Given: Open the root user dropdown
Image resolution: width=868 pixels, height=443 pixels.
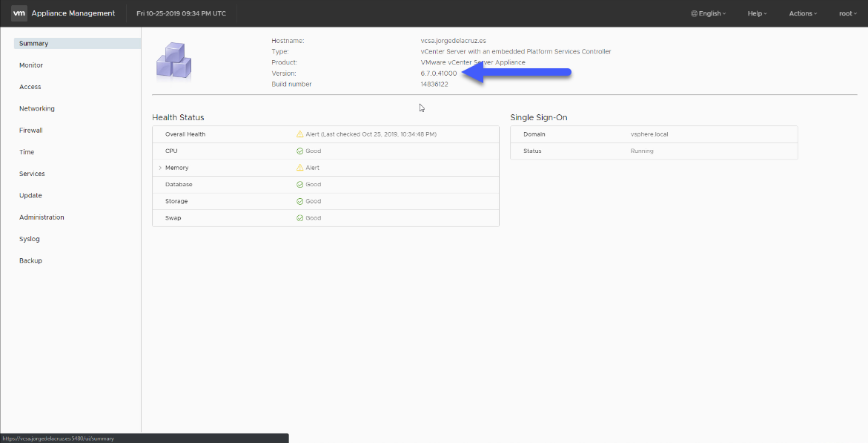Looking at the screenshot, I should coord(848,13).
